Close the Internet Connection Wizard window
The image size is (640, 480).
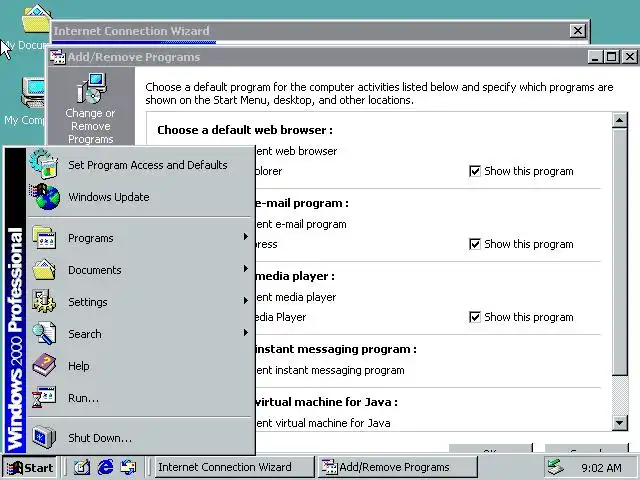(578, 31)
